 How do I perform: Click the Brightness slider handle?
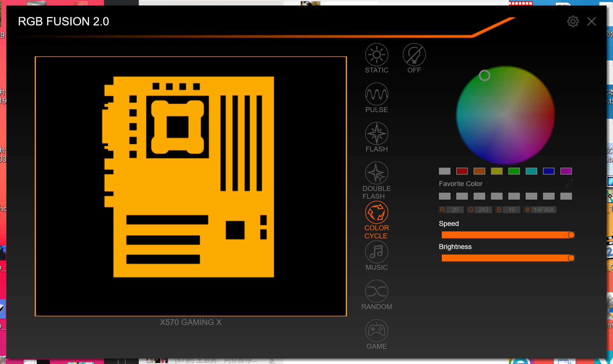[x=571, y=258]
